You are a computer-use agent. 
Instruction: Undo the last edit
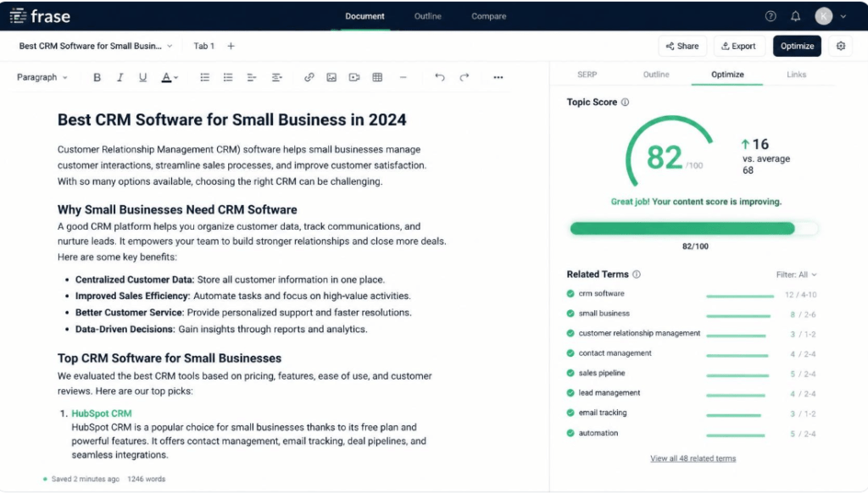[x=440, y=77]
